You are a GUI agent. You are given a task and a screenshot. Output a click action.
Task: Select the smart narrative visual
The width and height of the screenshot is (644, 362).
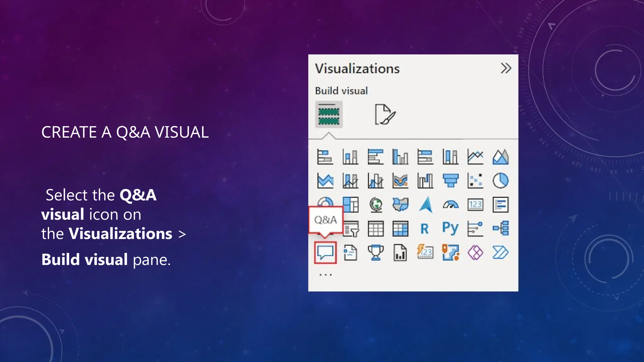tap(350, 253)
